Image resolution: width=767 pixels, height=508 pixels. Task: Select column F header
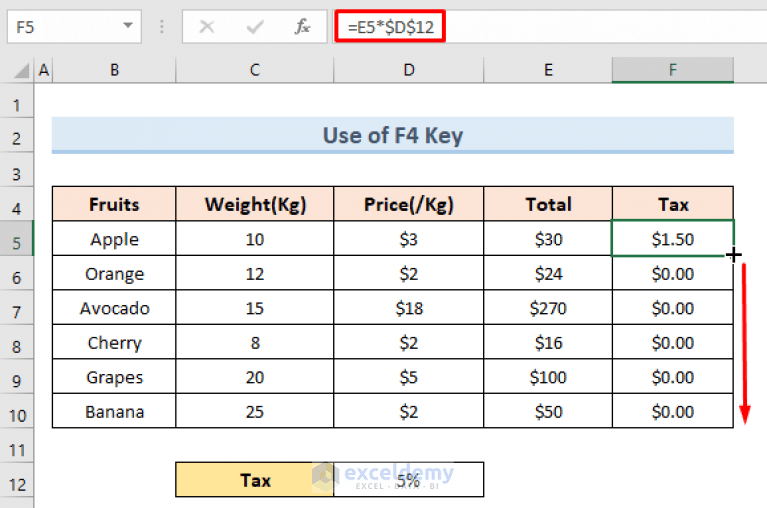click(x=673, y=70)
